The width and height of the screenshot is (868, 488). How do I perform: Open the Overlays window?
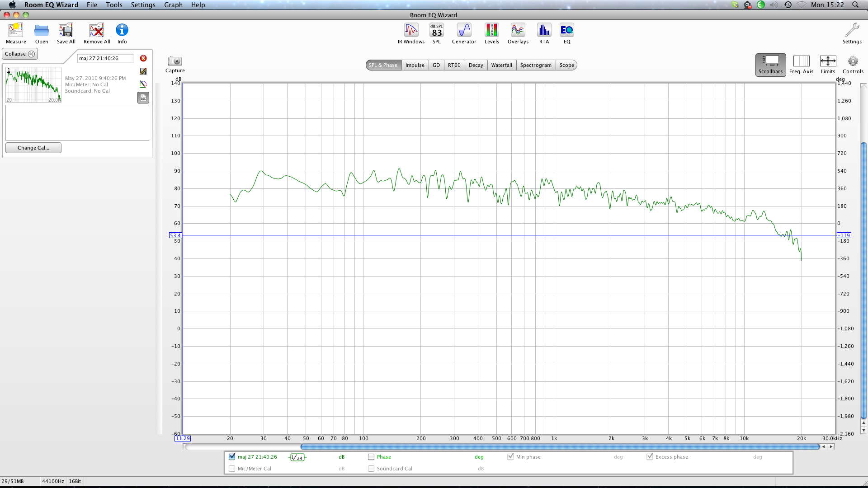(518, 31)
